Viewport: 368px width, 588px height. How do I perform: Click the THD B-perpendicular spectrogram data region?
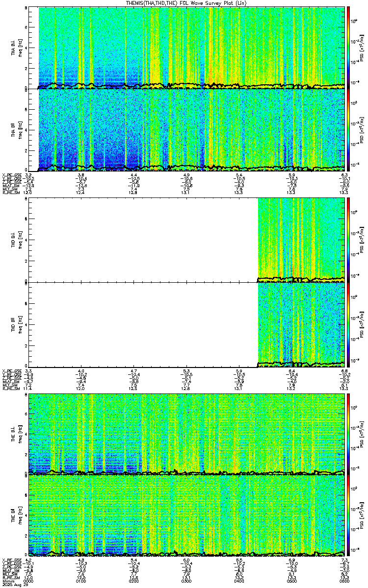(x=301, y=240)
